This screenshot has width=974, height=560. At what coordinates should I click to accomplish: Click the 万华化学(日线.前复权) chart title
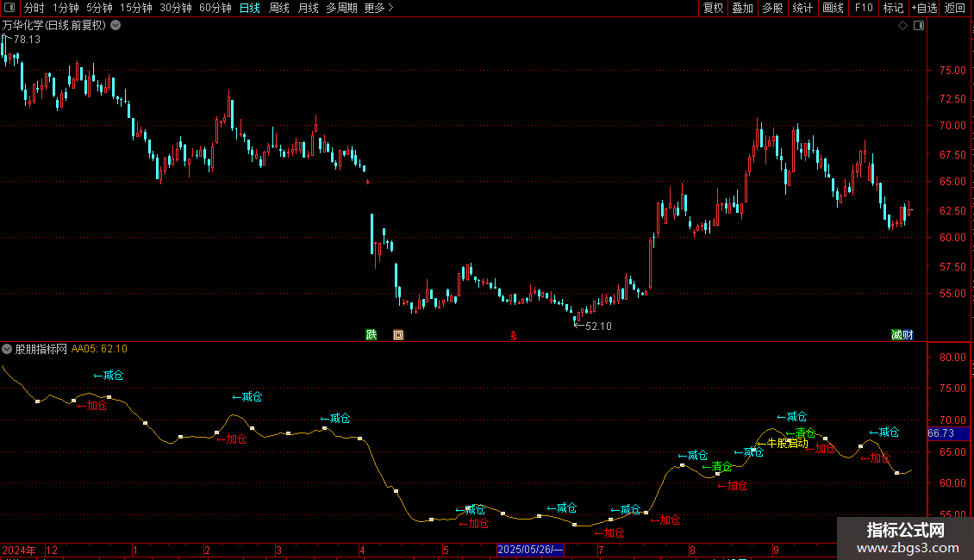54,26
